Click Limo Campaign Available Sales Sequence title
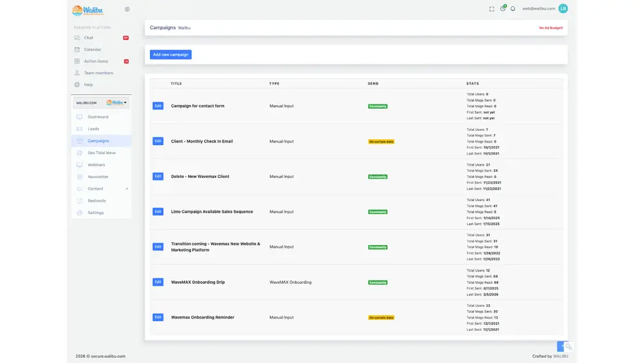 point(212,211)
